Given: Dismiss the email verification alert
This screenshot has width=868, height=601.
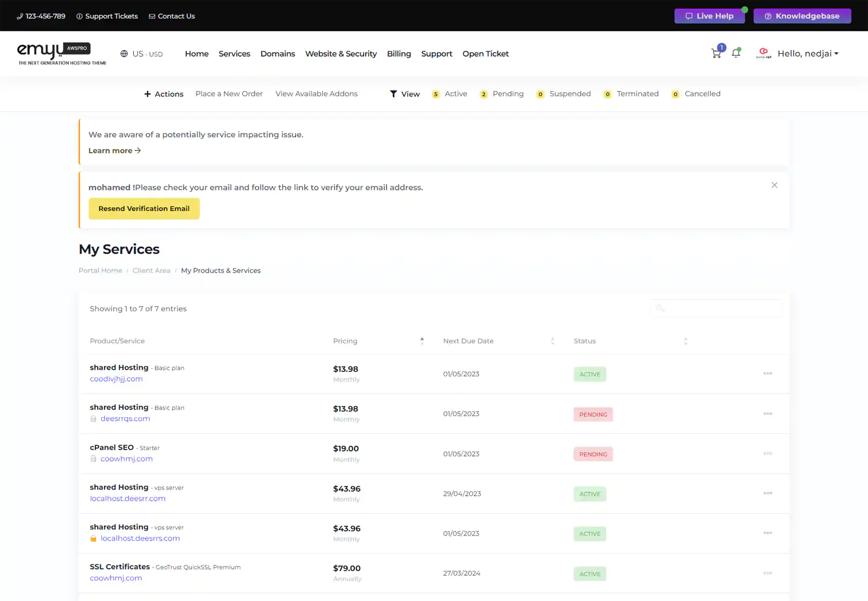Looking at the screenshot, I should [x=774, y=185].
